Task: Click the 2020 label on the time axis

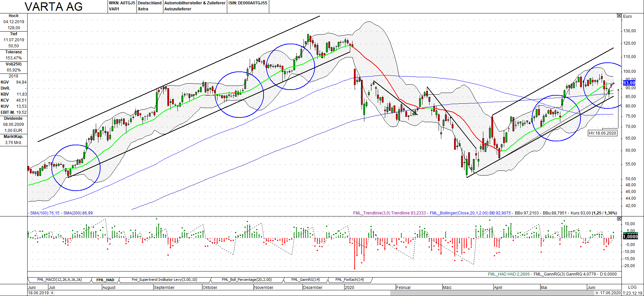Action: pos(350,288)
